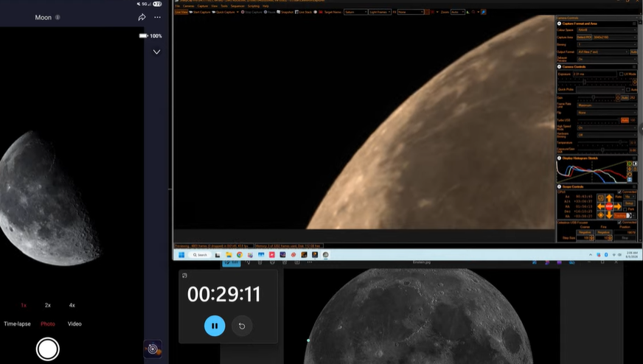Click Start Capture in SharpCap toolbar

pyautogui.click(x=200, y=12)
